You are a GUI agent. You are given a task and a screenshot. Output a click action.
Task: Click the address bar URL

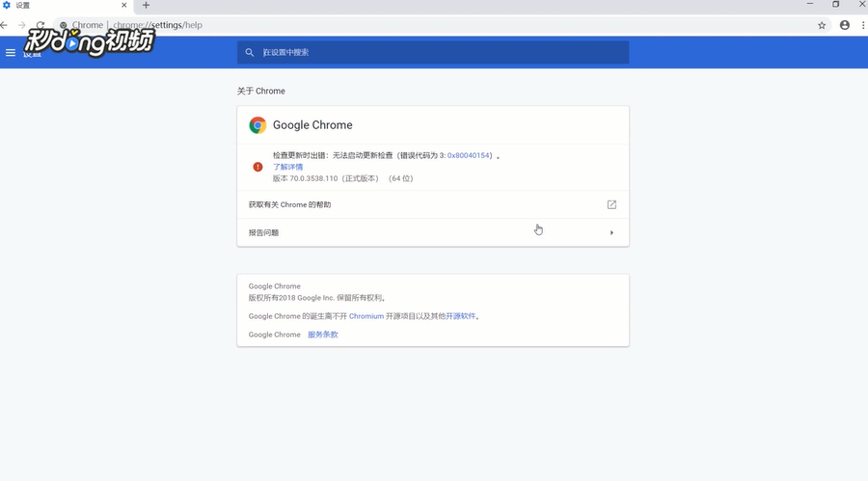[157, 25]
